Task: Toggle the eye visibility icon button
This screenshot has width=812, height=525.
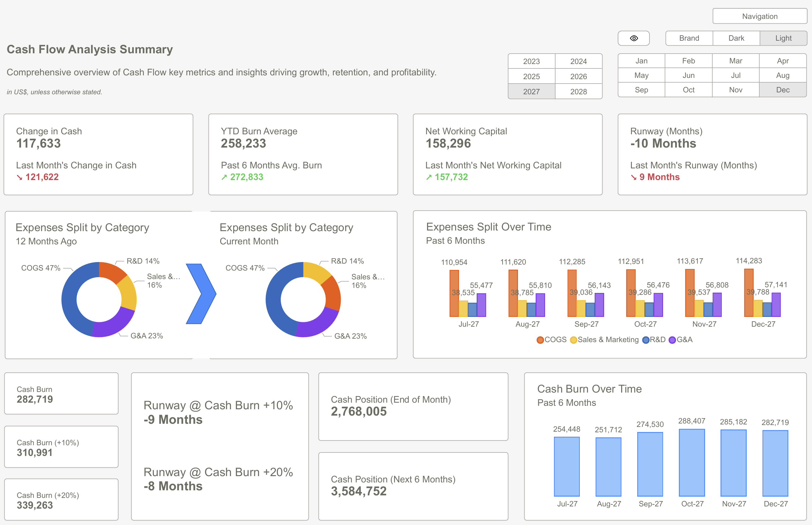Action: click(x=633, y=38)
